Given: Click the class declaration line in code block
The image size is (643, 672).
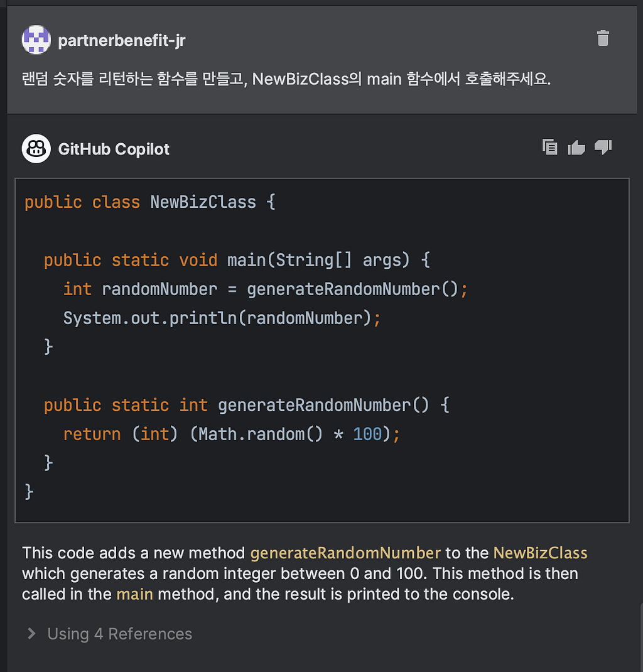Looking at the screenshot, I should 150,202.
